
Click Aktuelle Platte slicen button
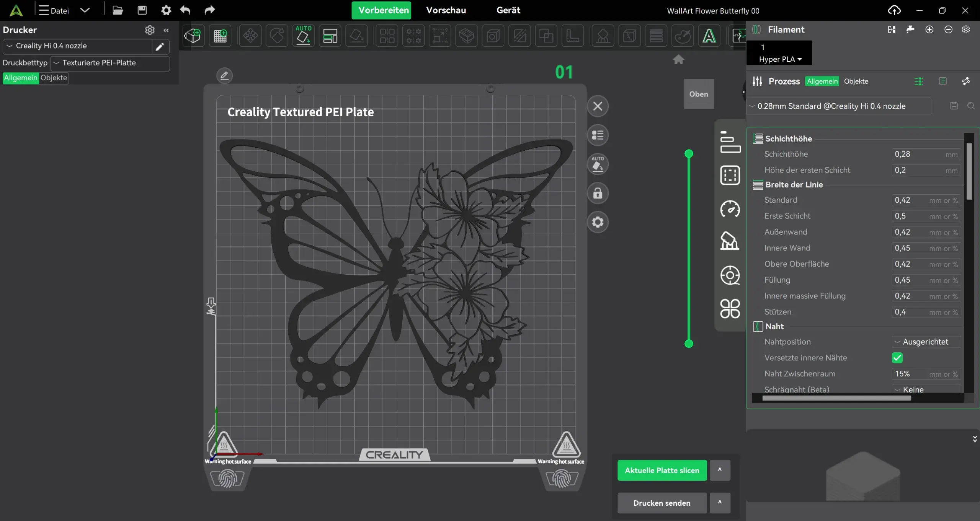pyautogui.click(x=662, y=470)
